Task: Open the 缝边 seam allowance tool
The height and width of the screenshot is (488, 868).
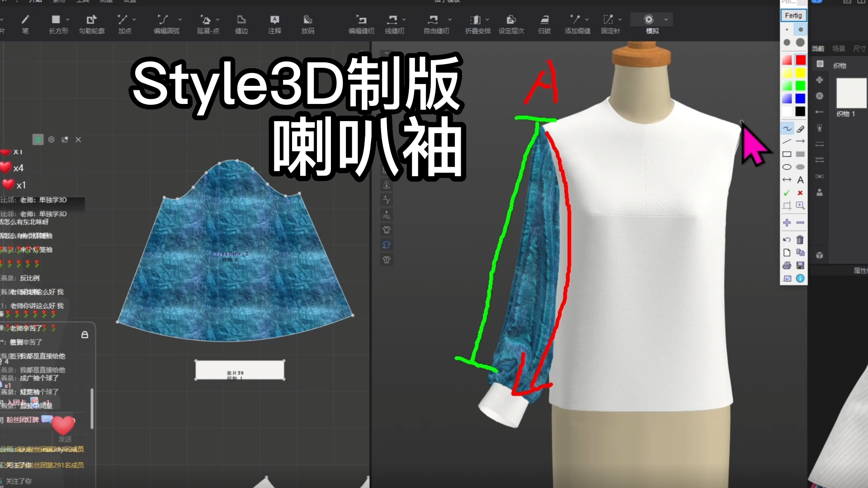Action: (241, 24)
